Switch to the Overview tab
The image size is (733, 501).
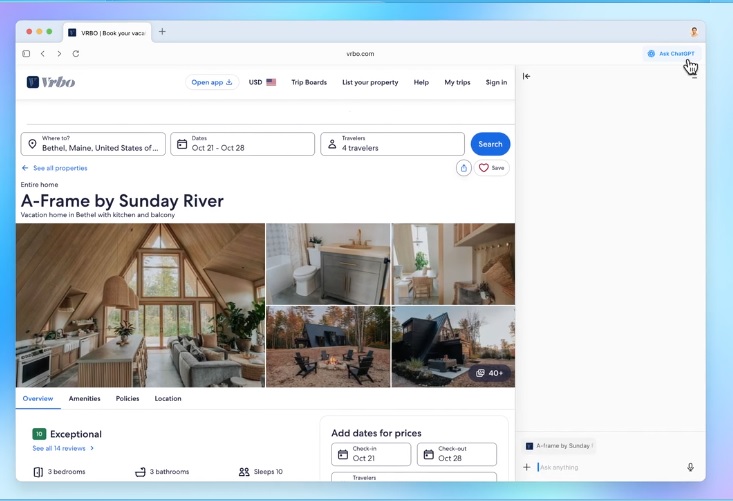click(38, 399)
